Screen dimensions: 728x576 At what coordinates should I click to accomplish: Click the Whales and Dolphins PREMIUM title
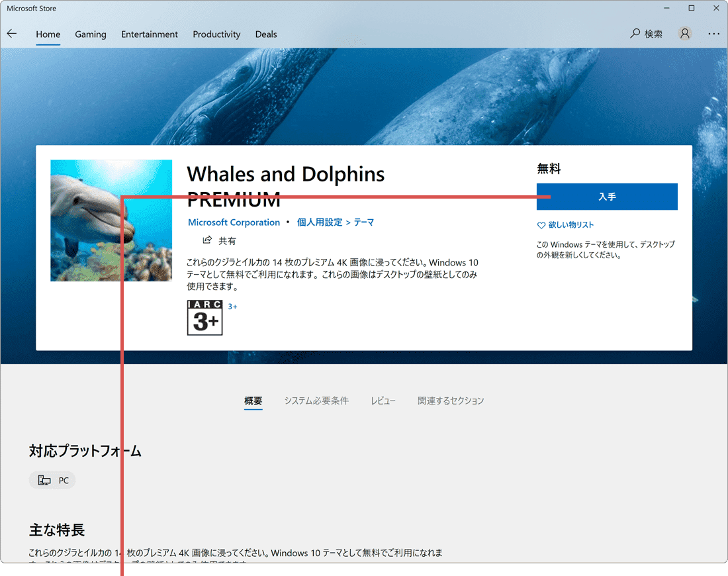[x=285, y=187]
